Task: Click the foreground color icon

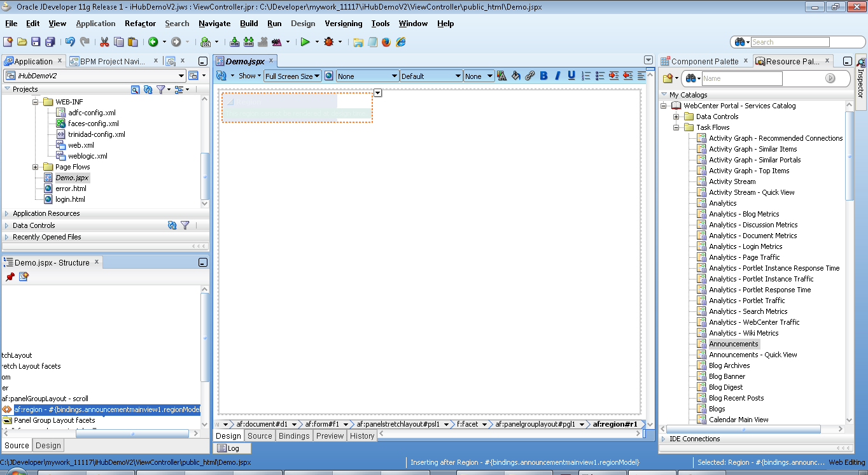Action: point(501,76)
